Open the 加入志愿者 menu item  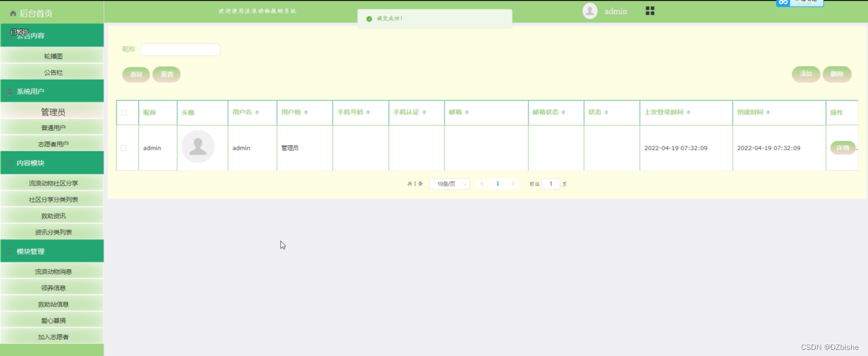[x=52, y=337]
